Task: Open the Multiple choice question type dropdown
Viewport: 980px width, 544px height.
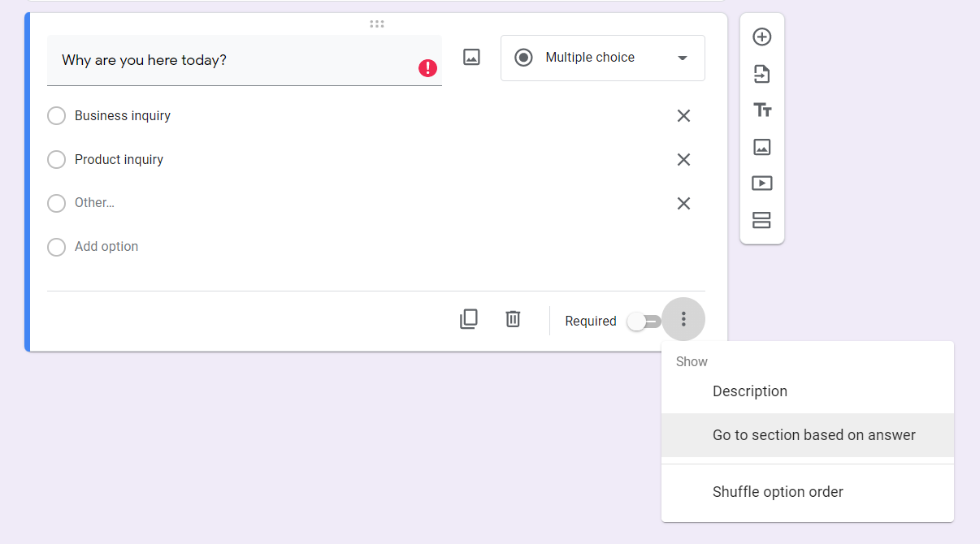Action: click(602, 58)
